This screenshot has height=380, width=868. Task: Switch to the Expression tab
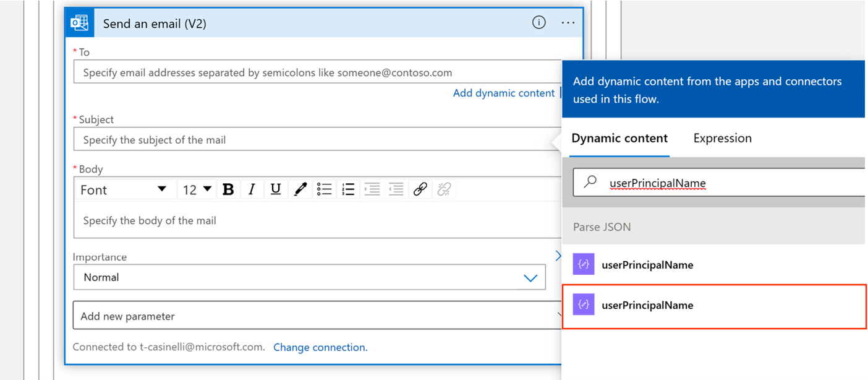pyautogui.click(x=722, y=138)
